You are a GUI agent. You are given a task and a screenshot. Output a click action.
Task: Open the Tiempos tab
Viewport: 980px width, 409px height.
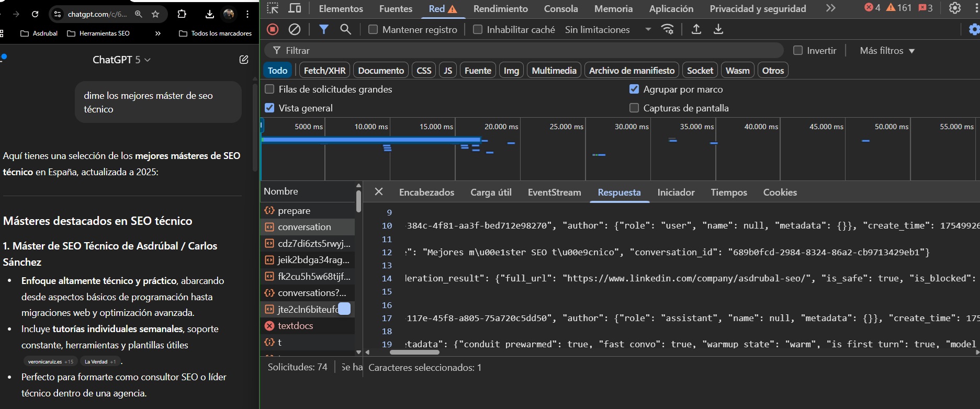tap(729, 192)
